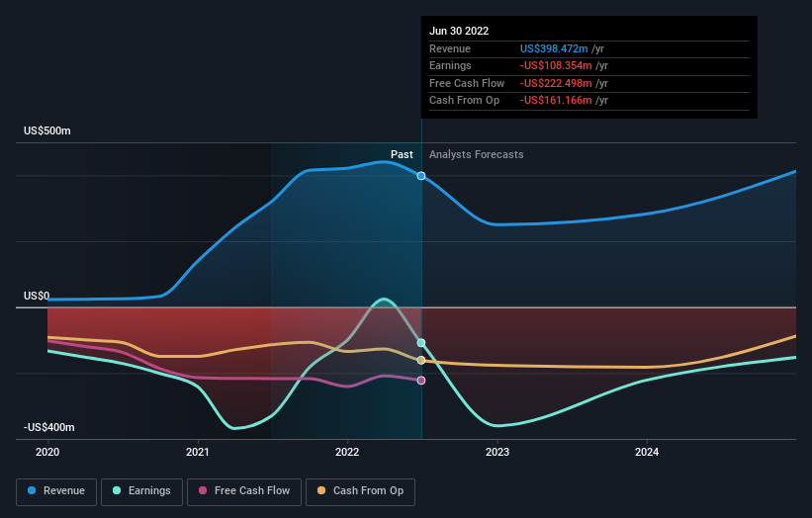Click the orange Cash From Op data point
812x518 pixels.
421,360
